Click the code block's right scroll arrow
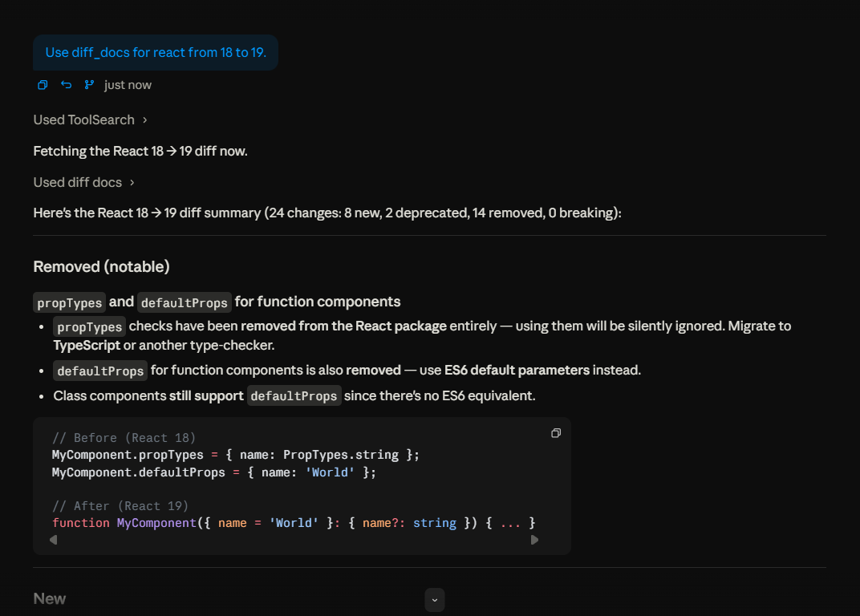Viewport: 860px width, 616px height. 535,540
